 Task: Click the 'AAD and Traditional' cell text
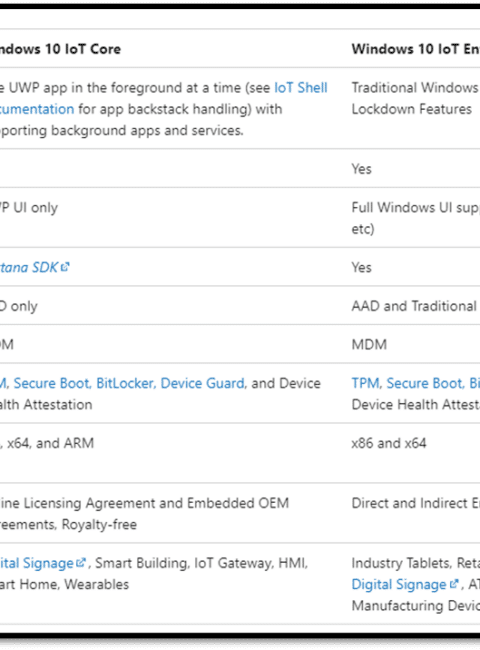(x=414, y=306)
